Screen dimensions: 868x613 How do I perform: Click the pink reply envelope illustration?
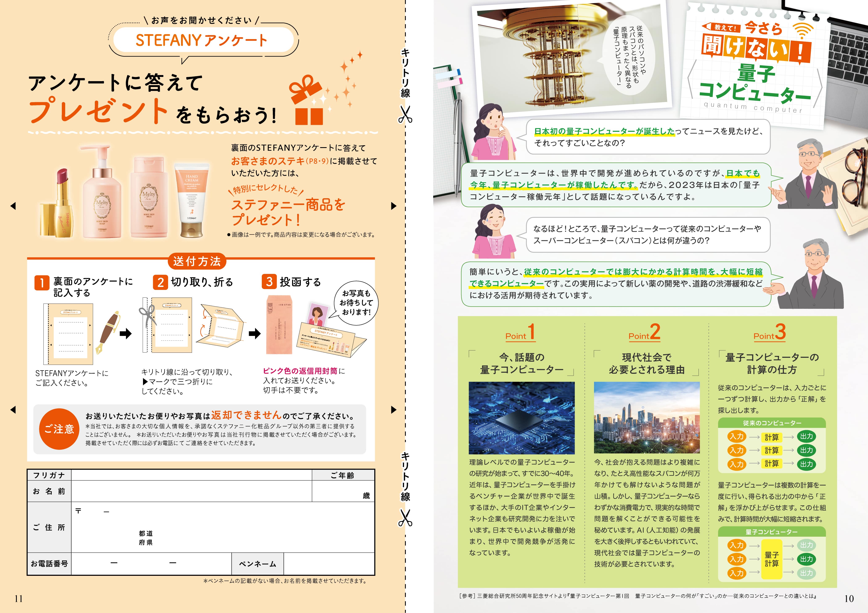tap(279, 325)
